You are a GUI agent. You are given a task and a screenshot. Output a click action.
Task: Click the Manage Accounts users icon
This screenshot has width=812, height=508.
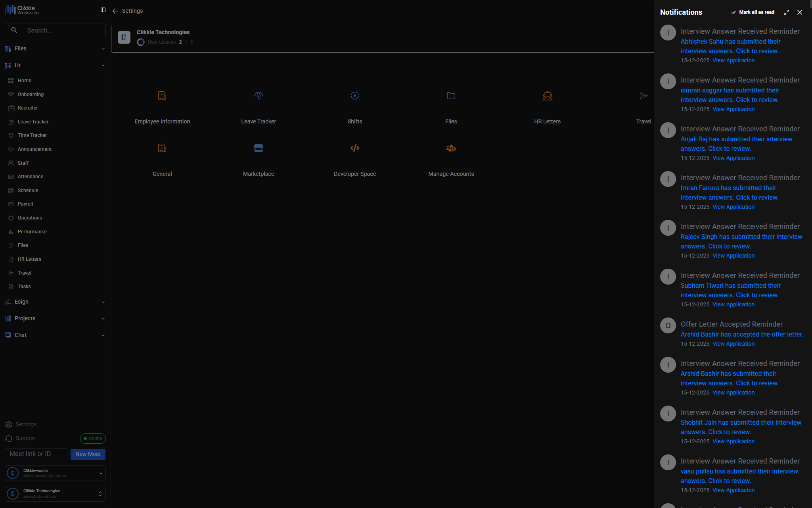click(451, 148)
